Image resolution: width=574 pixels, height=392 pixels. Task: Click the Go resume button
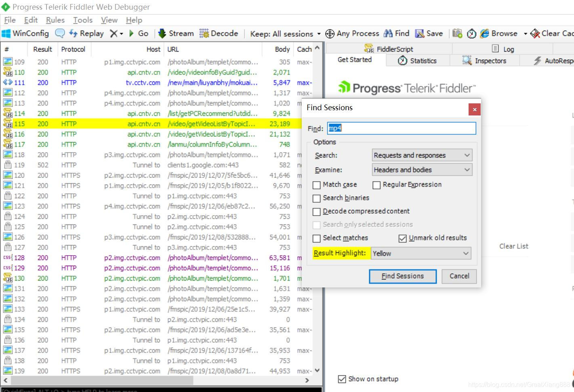pyautogui.click(x=139, y=34)
